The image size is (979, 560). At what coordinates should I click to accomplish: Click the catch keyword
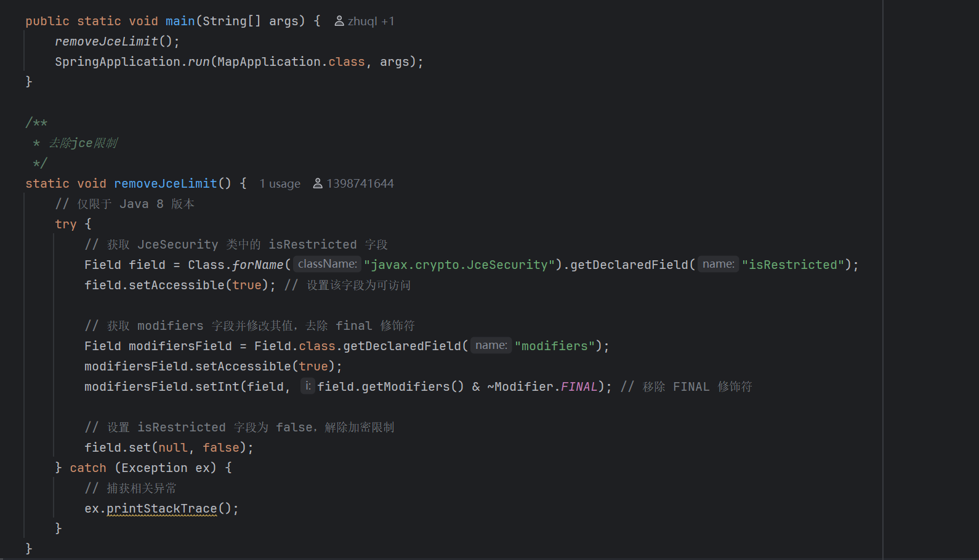pyautogui.click(x=88, y=468)
